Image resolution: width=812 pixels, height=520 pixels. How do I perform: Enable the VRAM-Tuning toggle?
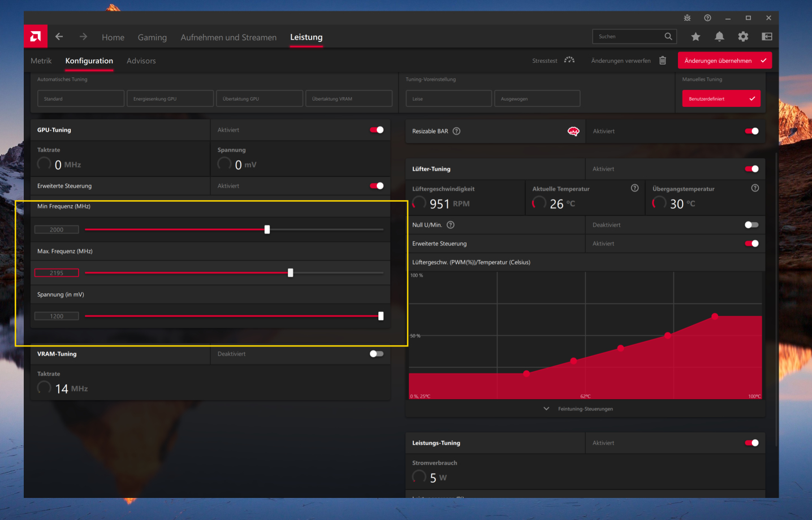(x=377, y=354)
